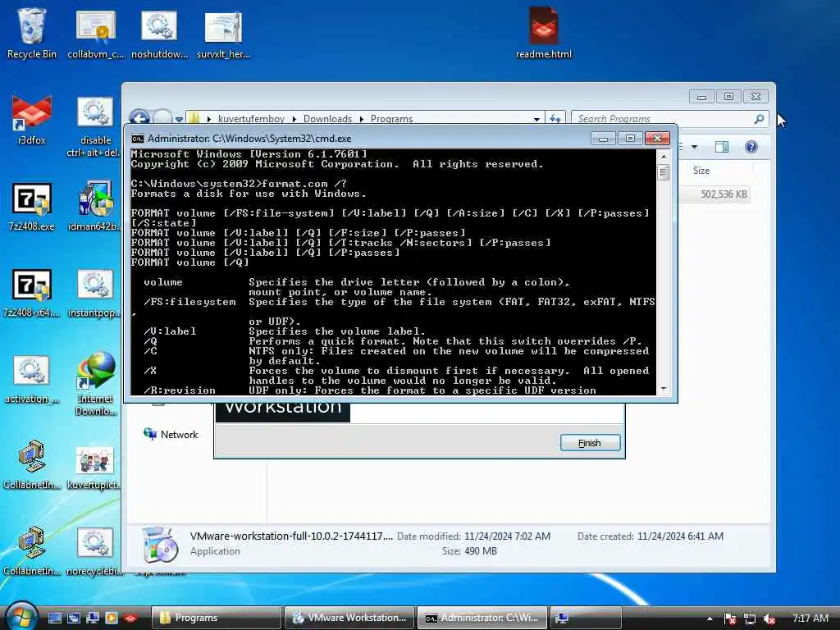Select the Internet Download Manager shortcut
This screenshot has height=630, width=840.
tap(95, 384)
